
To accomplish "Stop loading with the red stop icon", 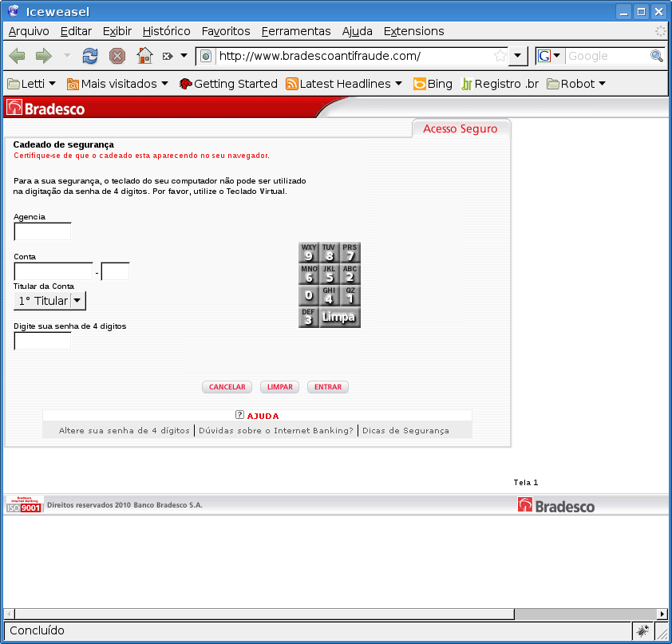I will (117, 56).
